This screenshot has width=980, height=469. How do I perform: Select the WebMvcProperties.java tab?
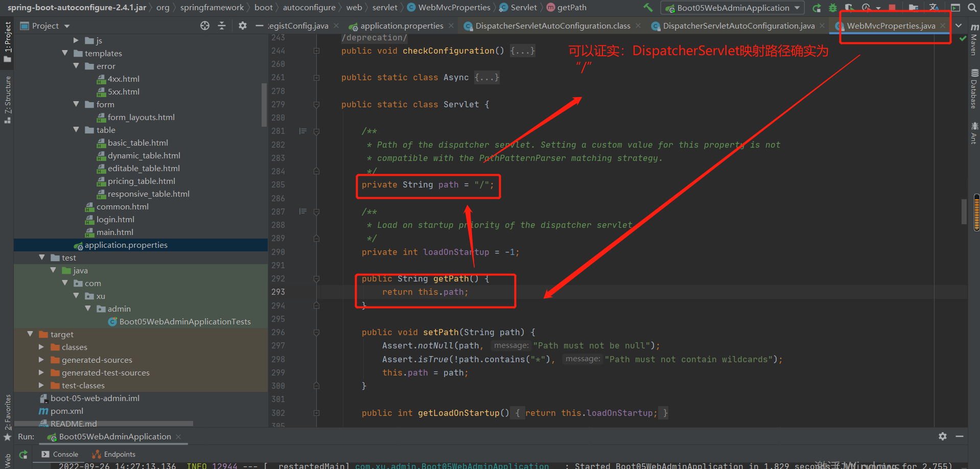click(x=891, y=26)
